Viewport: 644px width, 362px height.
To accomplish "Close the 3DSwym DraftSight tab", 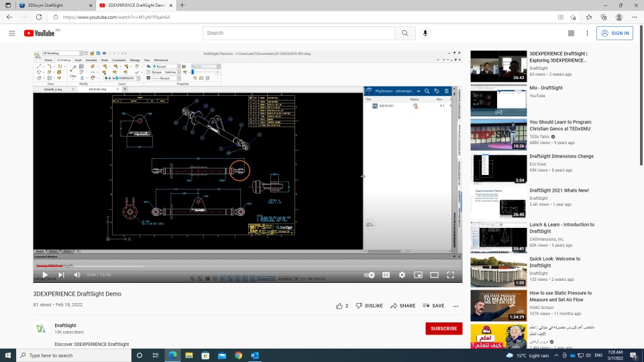I will (x=91, y=5).
